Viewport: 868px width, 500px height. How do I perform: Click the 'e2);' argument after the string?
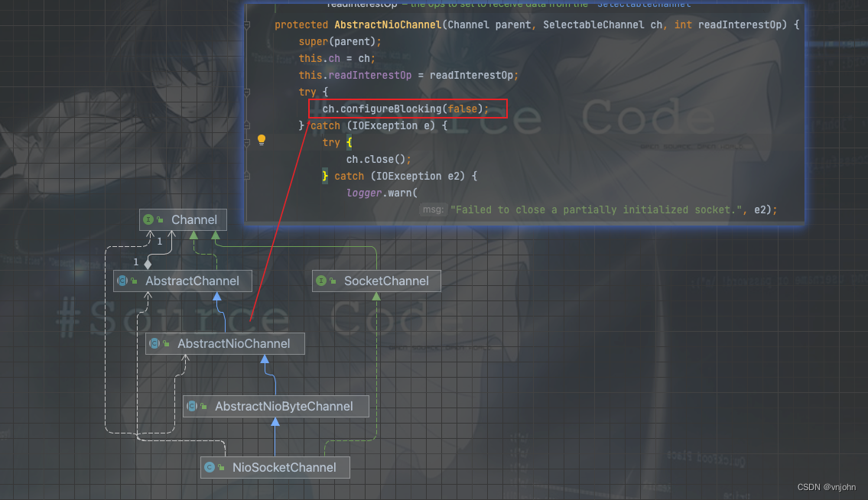766,209
